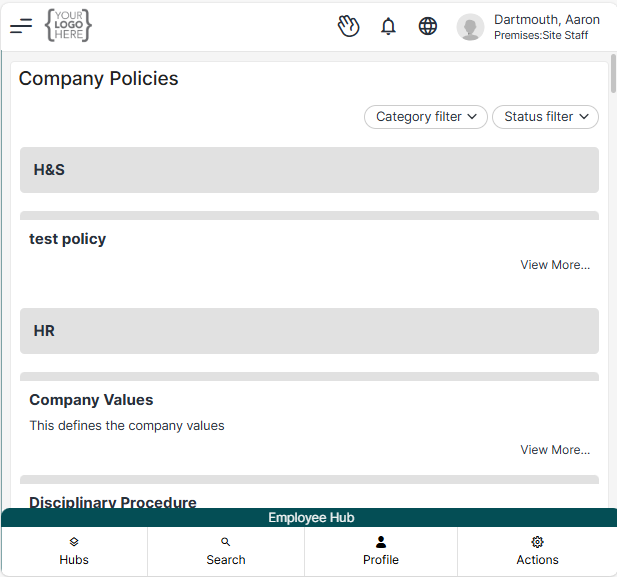View more of Company Values policy

[555, 450]
